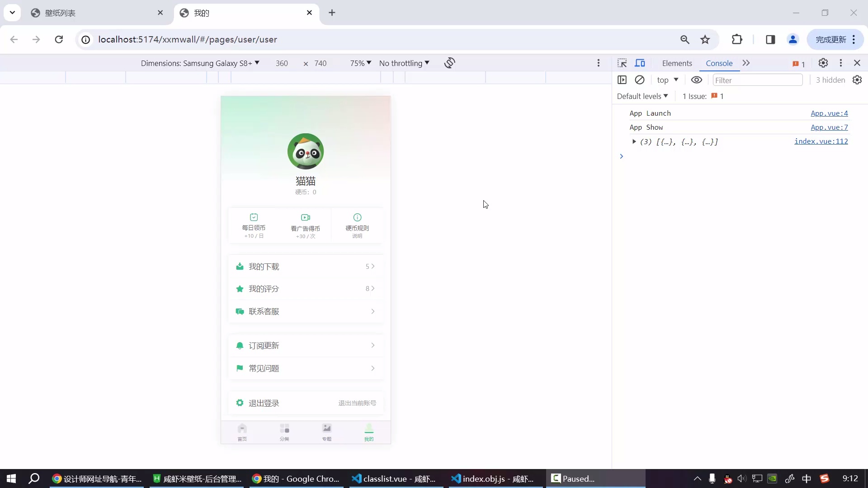Click the 看广告得币 video ad icon
Image resolution: width=868 pixels, height=488 pixels.
tap(306, 217)
